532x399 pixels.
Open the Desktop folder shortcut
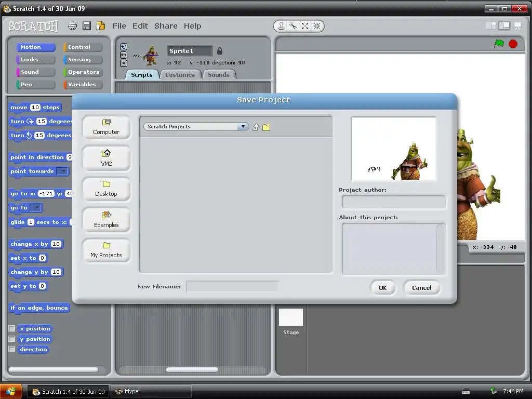[106, 189]
